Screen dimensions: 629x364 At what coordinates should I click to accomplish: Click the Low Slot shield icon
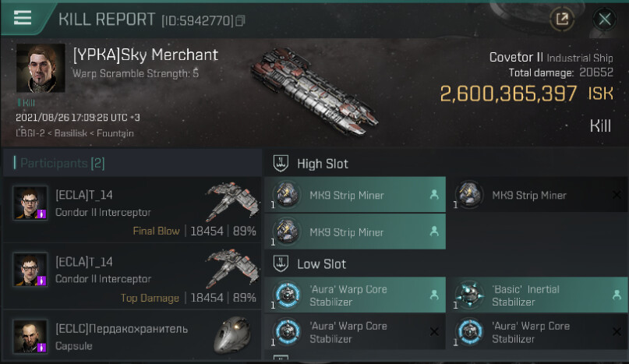pos(281,264)
